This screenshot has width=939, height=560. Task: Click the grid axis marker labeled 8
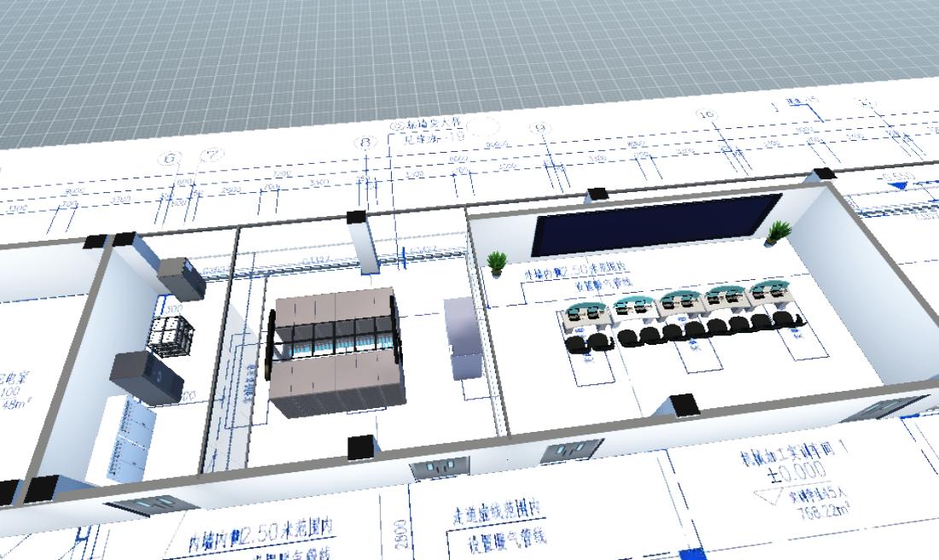365,143
